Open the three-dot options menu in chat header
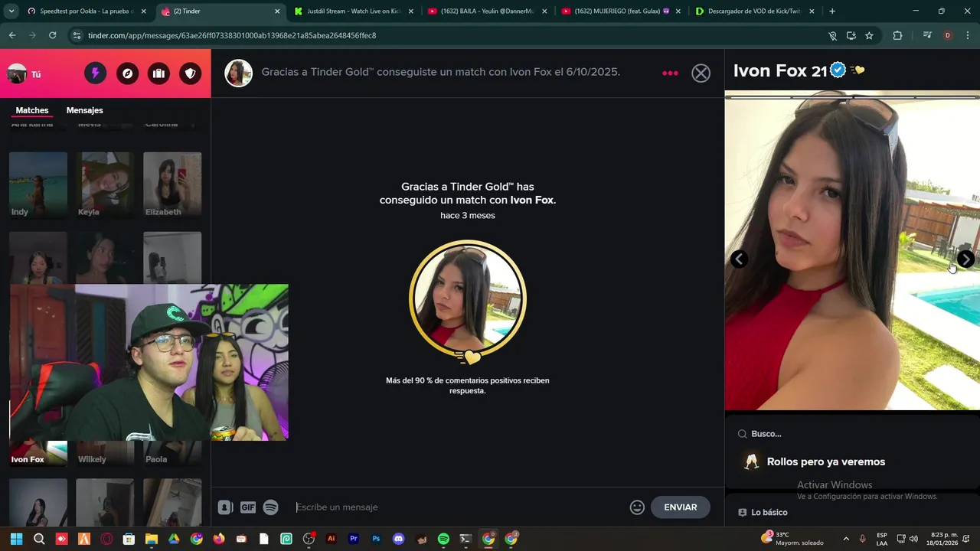This screenshot has height=551, width=980. coord(670,73)
